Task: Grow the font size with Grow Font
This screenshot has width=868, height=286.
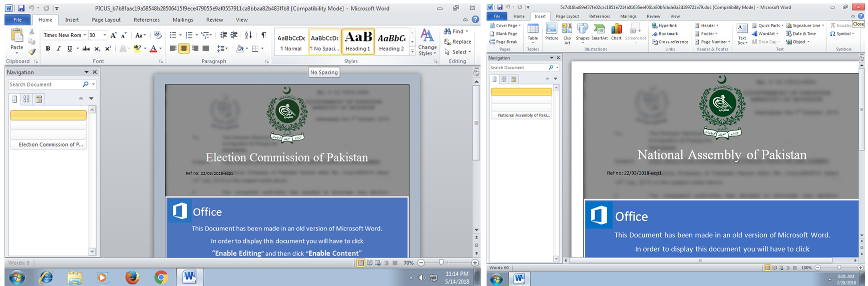Action: point(114,35)
